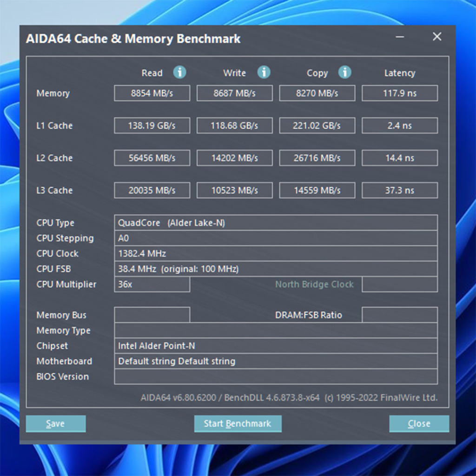Click L1 Cache Copy value 221.02 GB/s

[317, 126]
